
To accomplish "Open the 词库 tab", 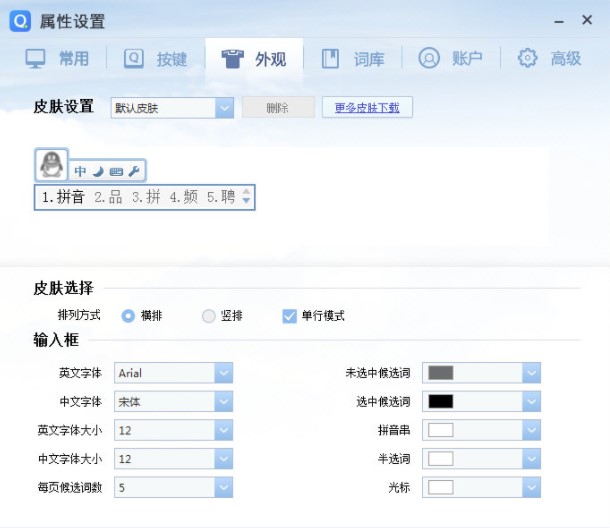I will [x=353, y=59].
